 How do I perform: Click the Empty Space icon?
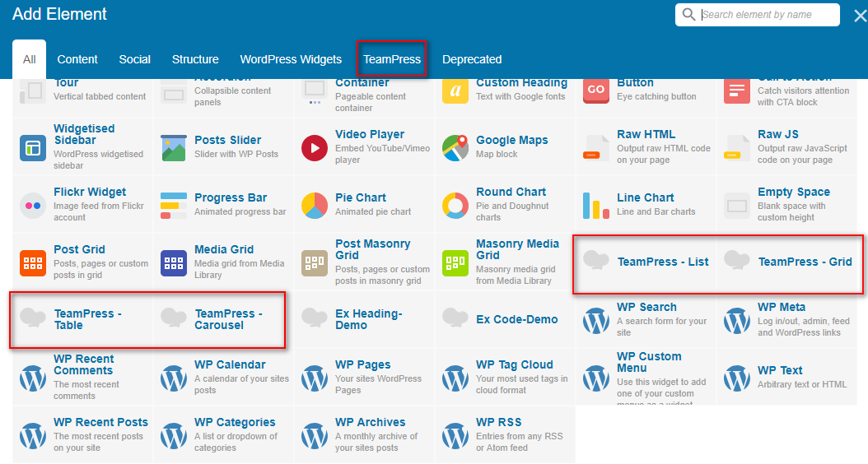[737, 205]
